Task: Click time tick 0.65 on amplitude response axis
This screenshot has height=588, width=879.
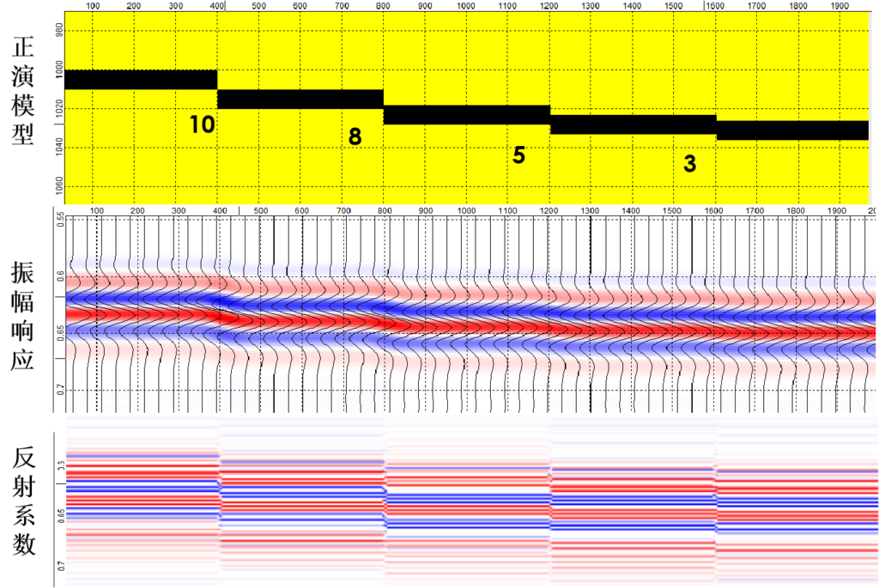Action: tap(61, 332)
